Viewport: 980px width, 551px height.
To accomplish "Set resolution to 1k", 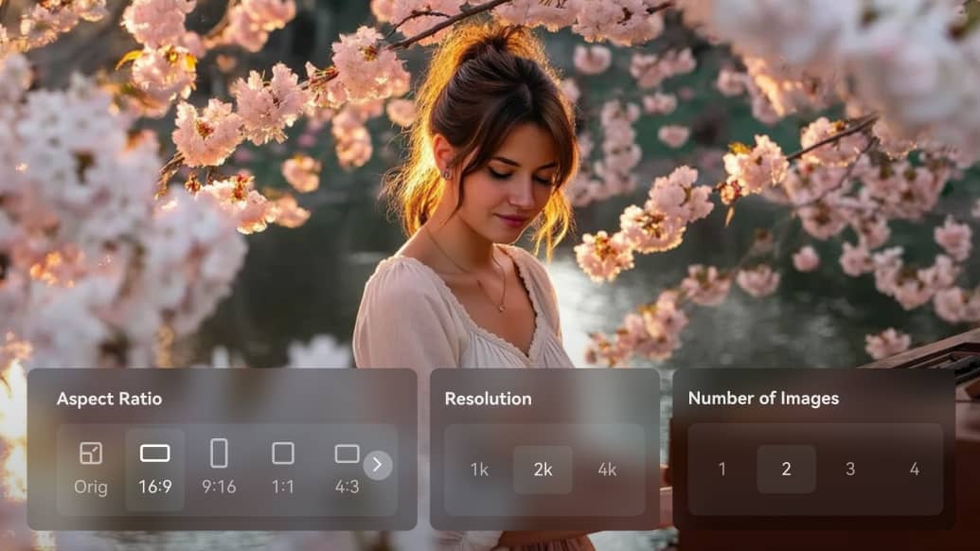I will pos(479,470).
